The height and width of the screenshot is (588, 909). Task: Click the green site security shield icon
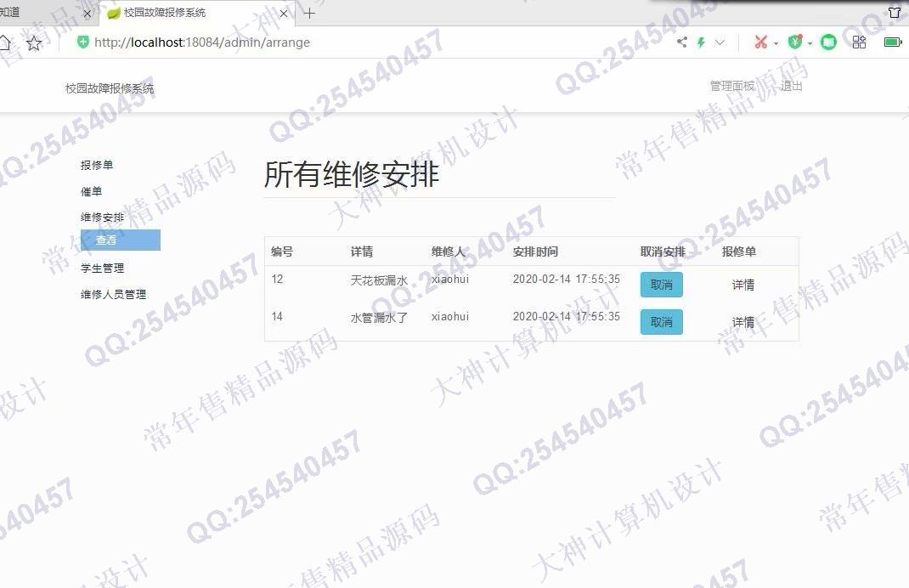tap(83, 42)
